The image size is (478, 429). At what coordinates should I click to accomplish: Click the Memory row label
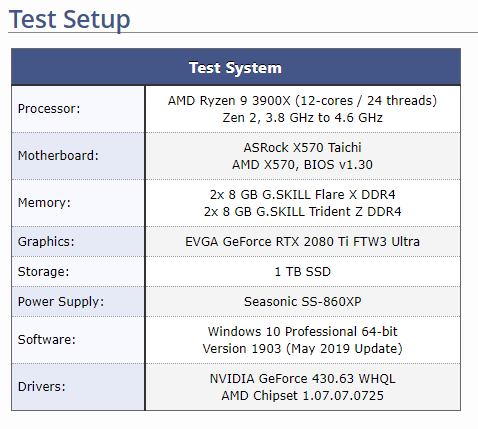44,203
